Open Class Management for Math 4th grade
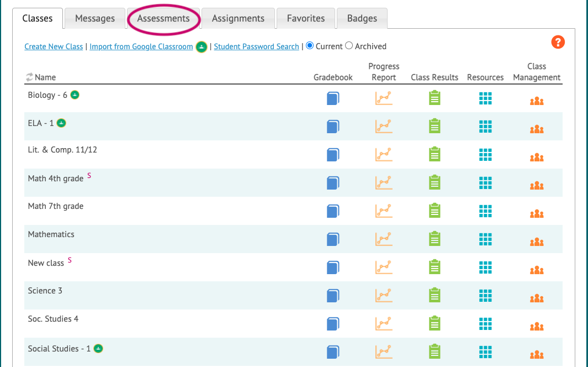Screen dimensions: 588x367 click(x=537, y=185)
